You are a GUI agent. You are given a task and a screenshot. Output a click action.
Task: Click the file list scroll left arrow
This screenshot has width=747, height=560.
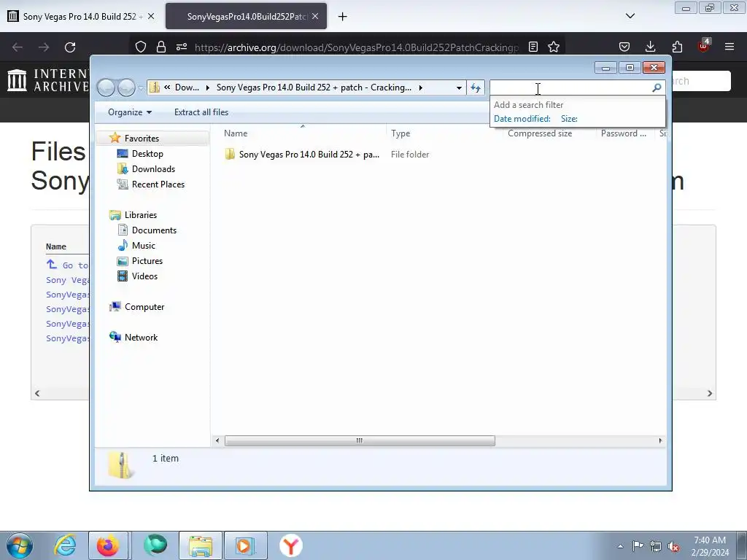click(x=217, y=441)
